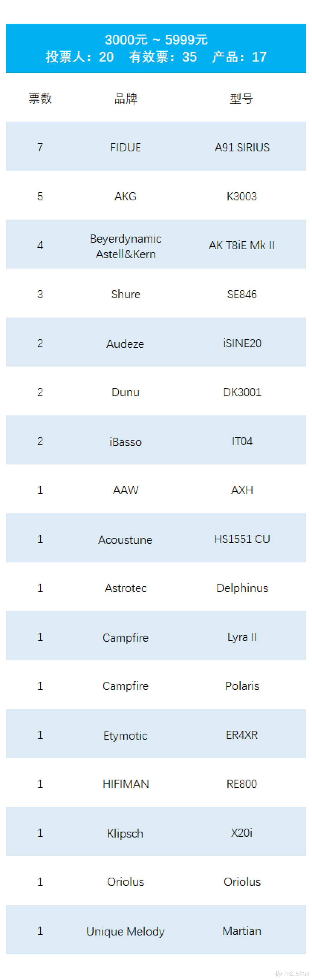
Task: Click the 3000元 ~ 5999元 blue header banner
Action: pos(156,48)
